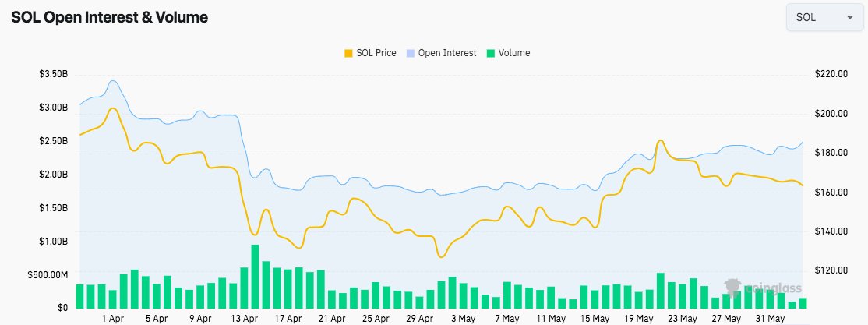Hide the Open Interest series via legend text

tap(447, 53)
